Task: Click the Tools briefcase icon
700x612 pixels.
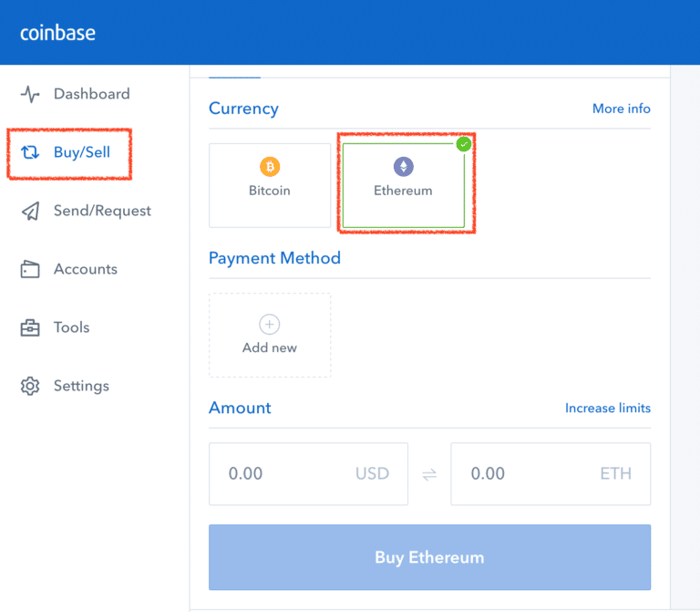Action: 30,327
